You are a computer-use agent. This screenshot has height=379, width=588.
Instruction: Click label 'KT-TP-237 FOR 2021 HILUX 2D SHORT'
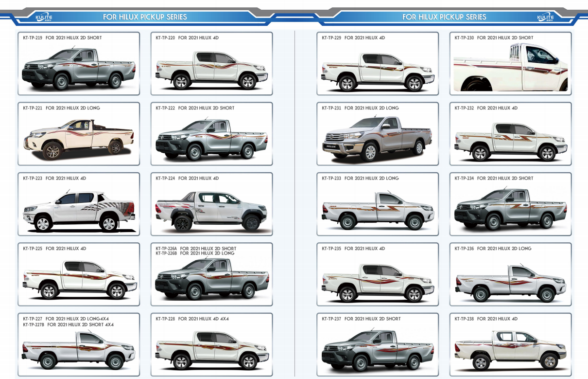tap(361, 319)
